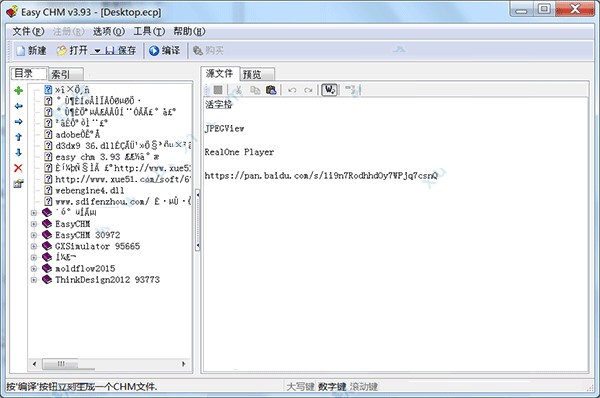Click the paste clipboard icon
The width and height of the screenshot is (600, 398).
(271, 90)
